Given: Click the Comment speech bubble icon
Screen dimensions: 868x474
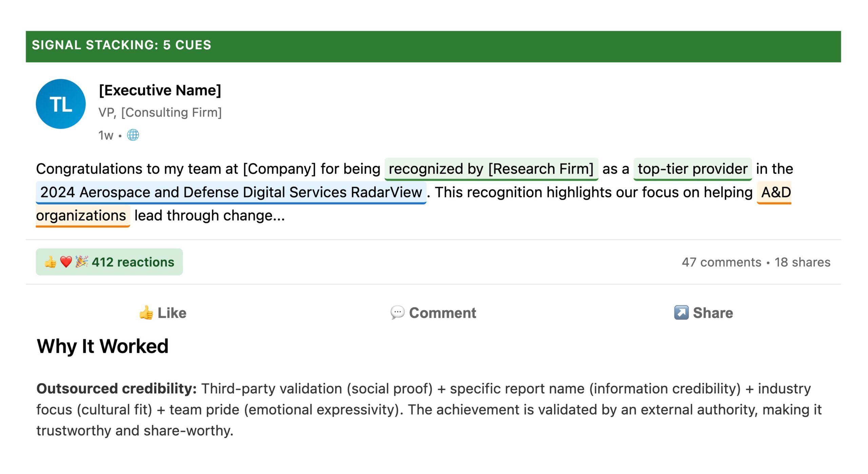Looking at the screenshot, I should (x=397, y=313).
